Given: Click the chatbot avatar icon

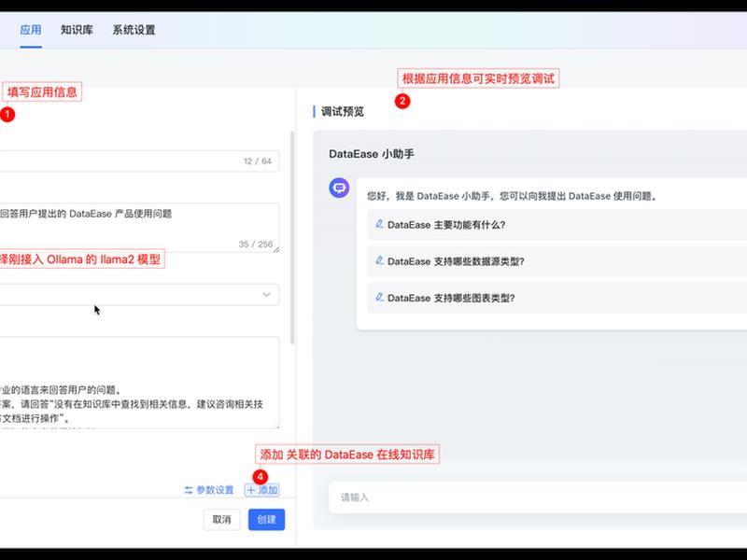Looking at the screenshot, I should tap(339, 189).
